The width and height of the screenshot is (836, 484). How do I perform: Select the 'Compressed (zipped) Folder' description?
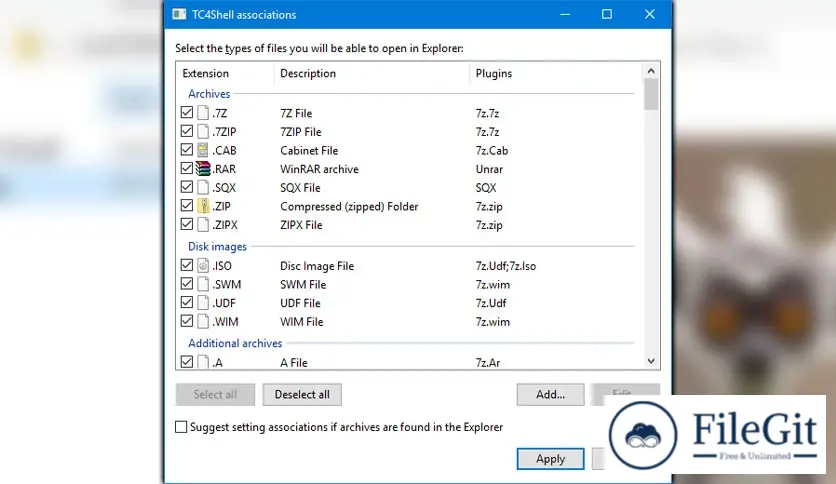click(x=349, y=206)
